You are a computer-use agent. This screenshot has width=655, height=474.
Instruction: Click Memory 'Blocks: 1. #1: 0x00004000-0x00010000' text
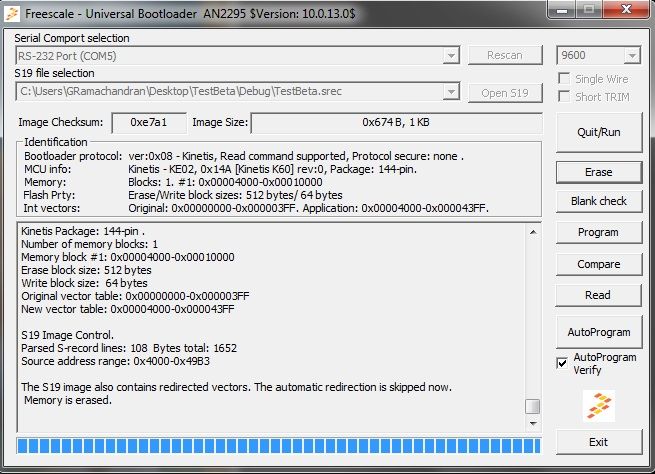(x=225, y=182)
